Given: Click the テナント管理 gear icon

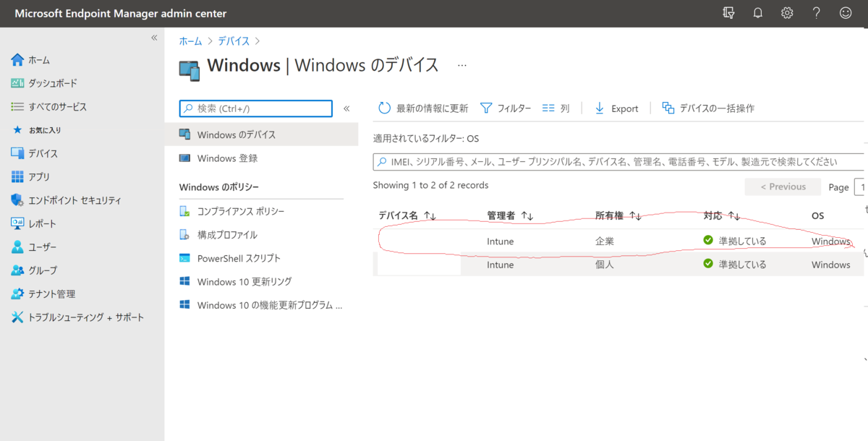Looking at the screenshot, I should pos(17,294).
